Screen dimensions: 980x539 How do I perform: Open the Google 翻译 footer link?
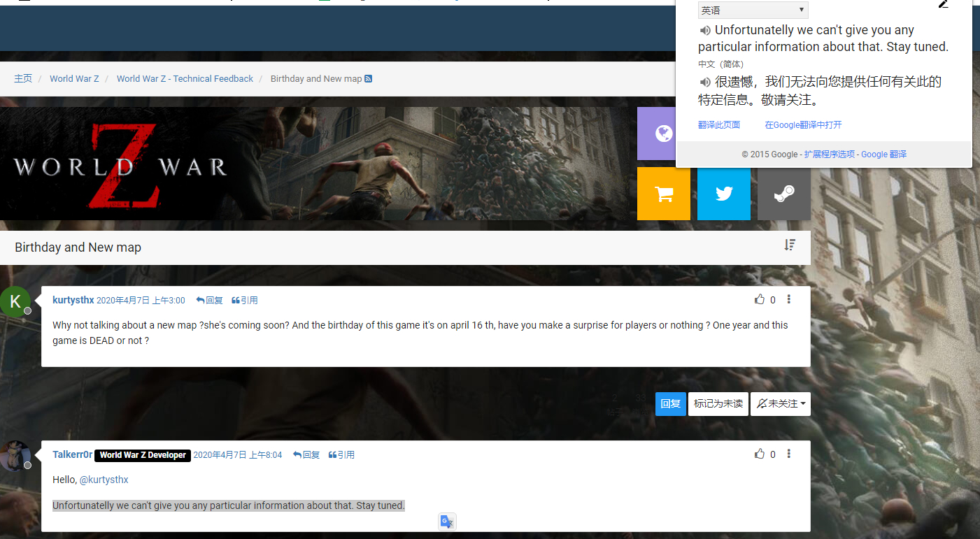(x=883, y=154)
